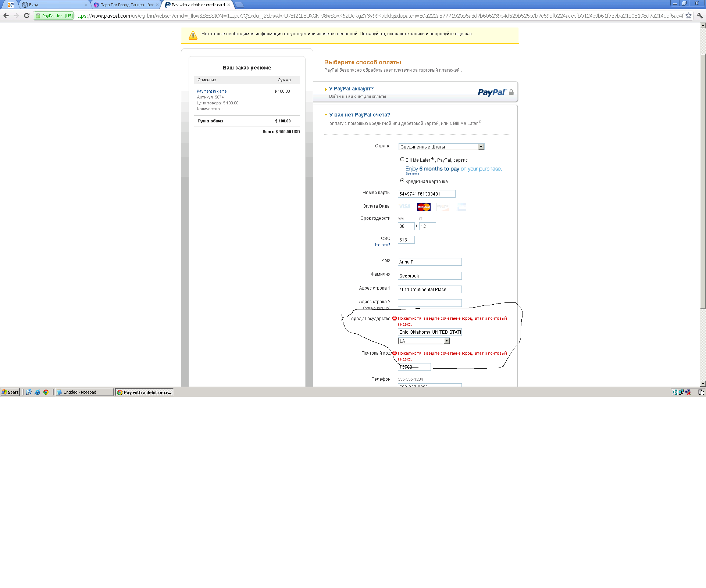The width and height of the screenshot is (706, 588).
Task: Click the card number input field
Action: 426,194
